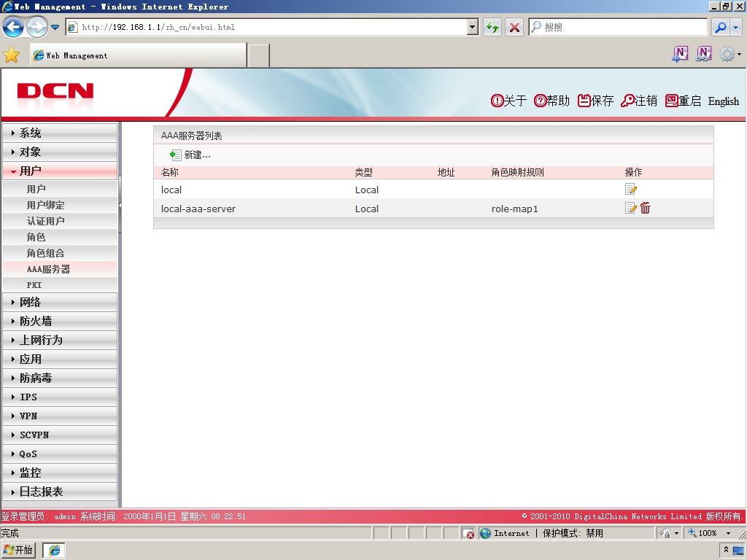Viewport: 747px width, 560px height.
Task: Click the show desktop tray icon
Action: [x=738, y=551]
